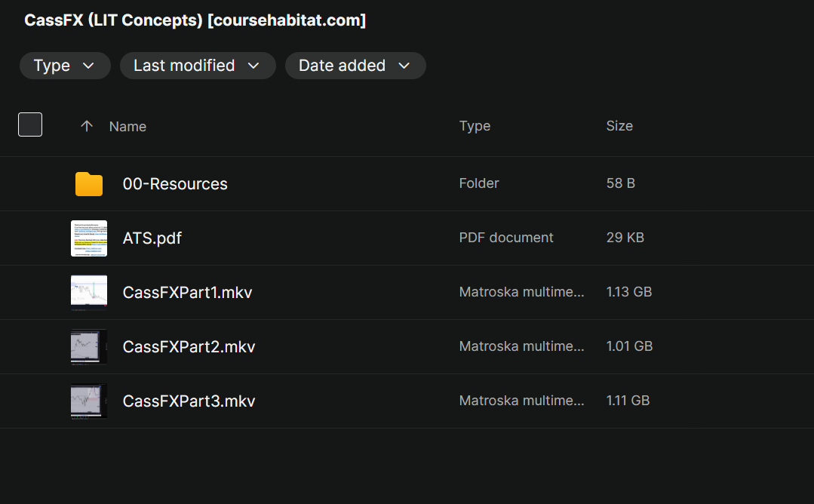This screenshot has height=504, width=814.
Task: Open the Type filter dropdown
Action: point(65,66)
